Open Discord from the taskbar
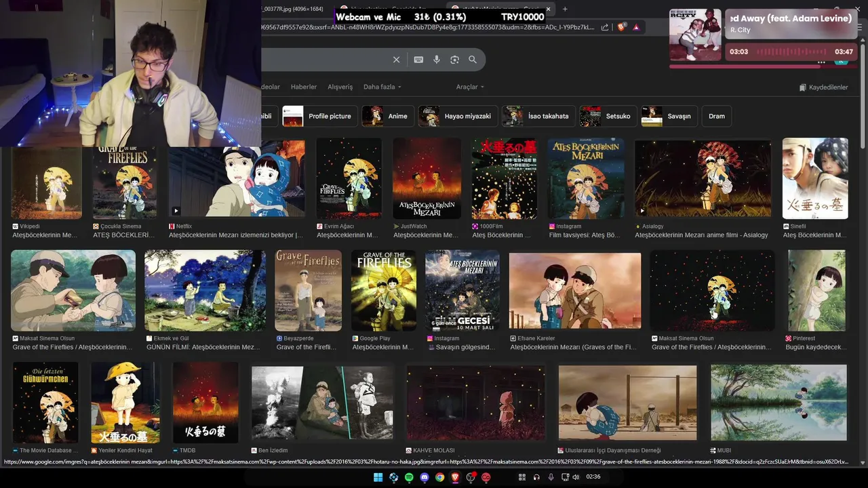 click(425, 477)
